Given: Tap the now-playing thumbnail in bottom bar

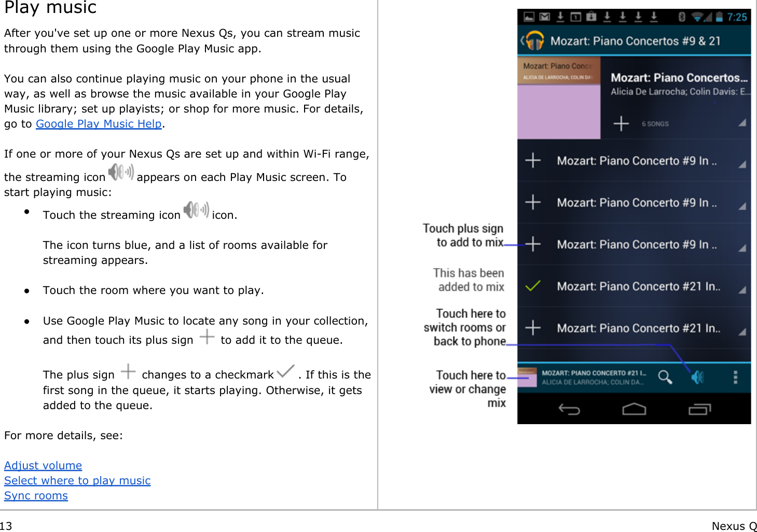Looking at the screenshot, I should pos(527,377).
